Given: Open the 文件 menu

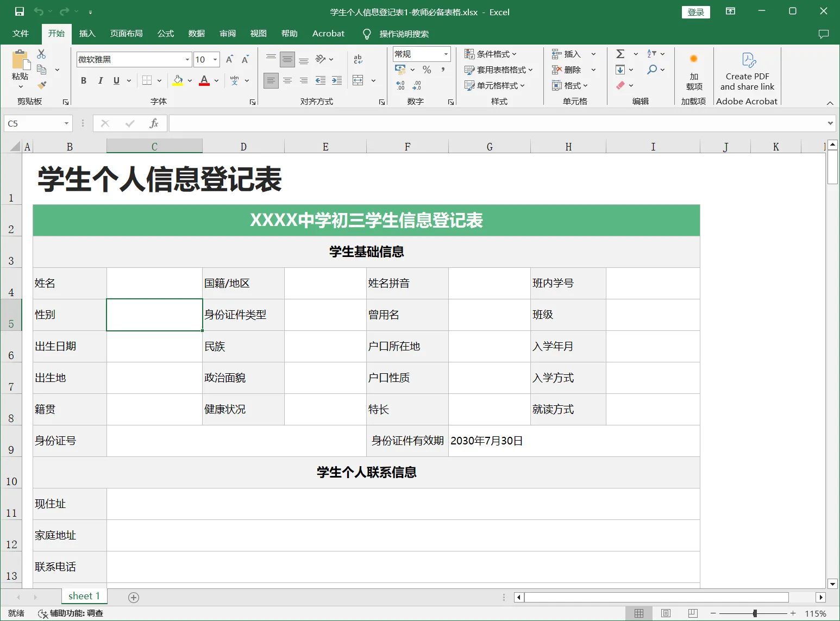Looking at the screenshot, I should pos(21,34).
